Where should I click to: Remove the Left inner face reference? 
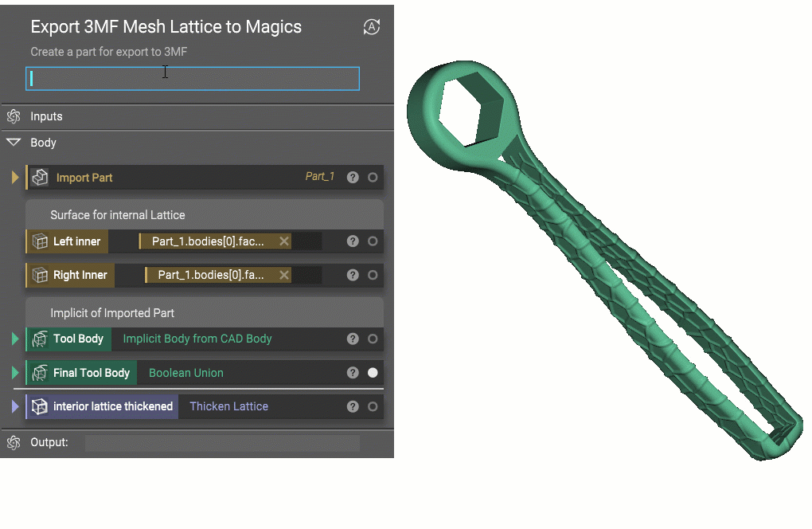(x=283, y=241)
